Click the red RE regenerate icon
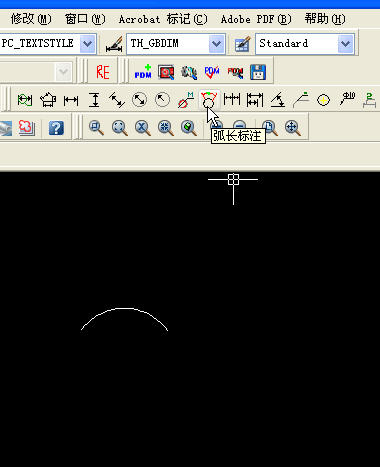The height and width of the screenshot is (467, 380). click(x=103, y=72)
